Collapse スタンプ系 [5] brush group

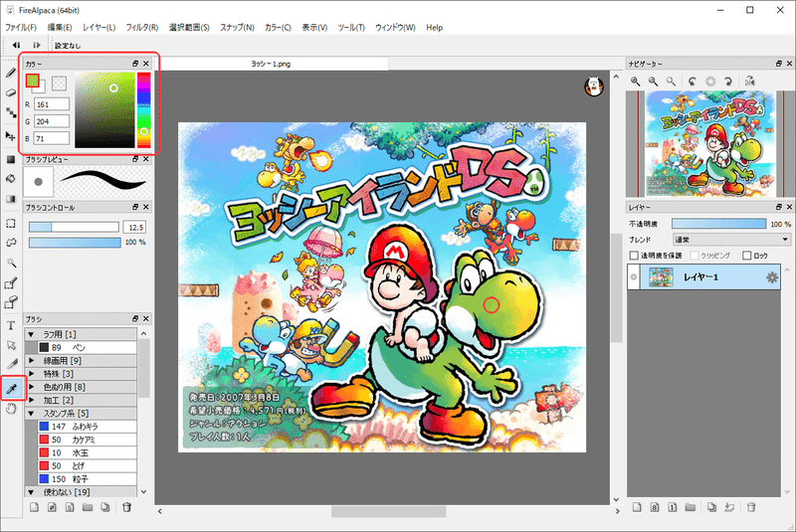tap(32, 414)
